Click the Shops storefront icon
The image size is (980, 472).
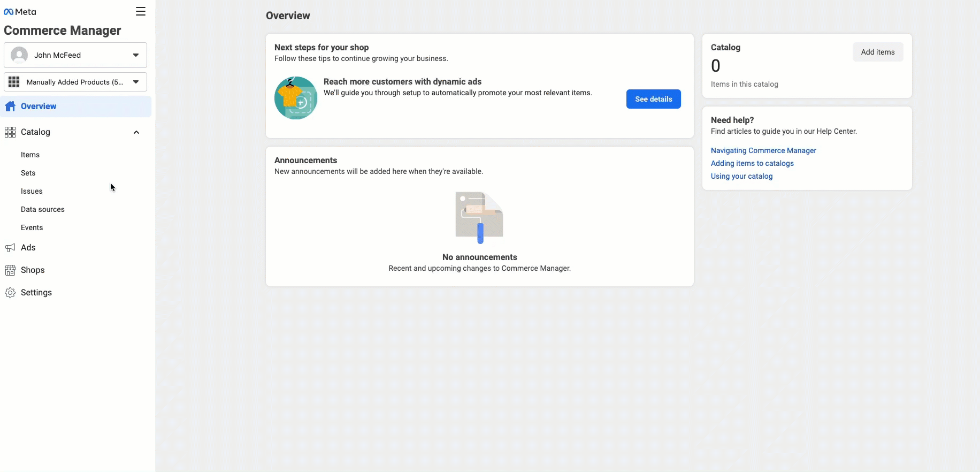(x=10, y=270)
